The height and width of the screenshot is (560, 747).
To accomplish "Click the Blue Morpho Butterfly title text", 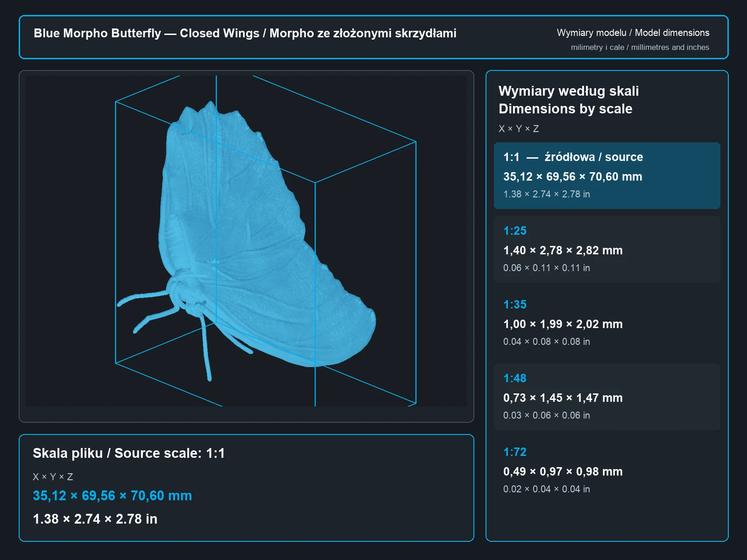I will [245, 33].
